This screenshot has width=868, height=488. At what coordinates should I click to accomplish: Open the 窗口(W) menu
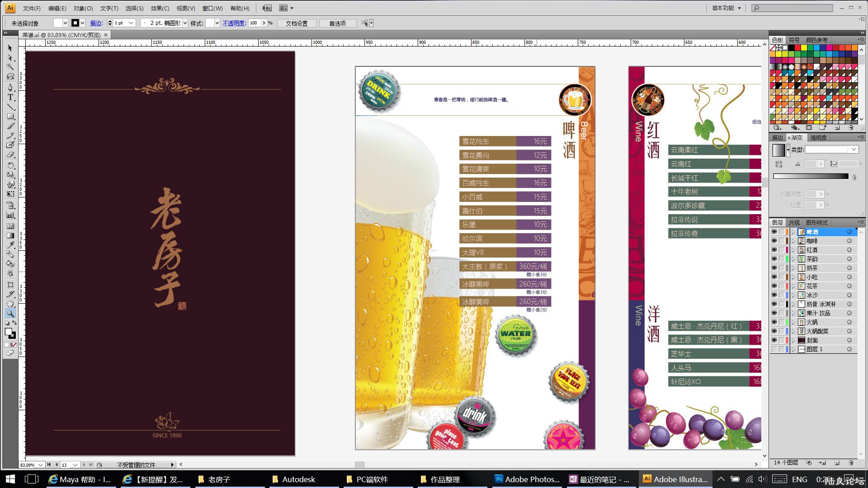212,8
